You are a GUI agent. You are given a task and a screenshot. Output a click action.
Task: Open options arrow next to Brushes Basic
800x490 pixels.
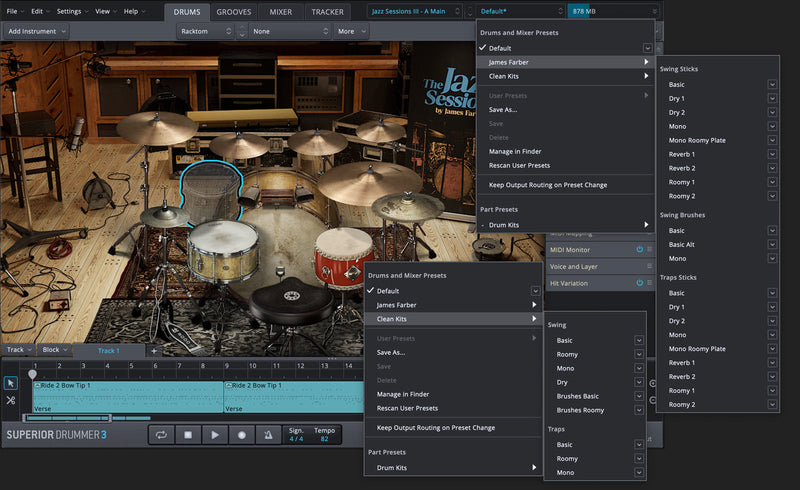click(639, 396)
